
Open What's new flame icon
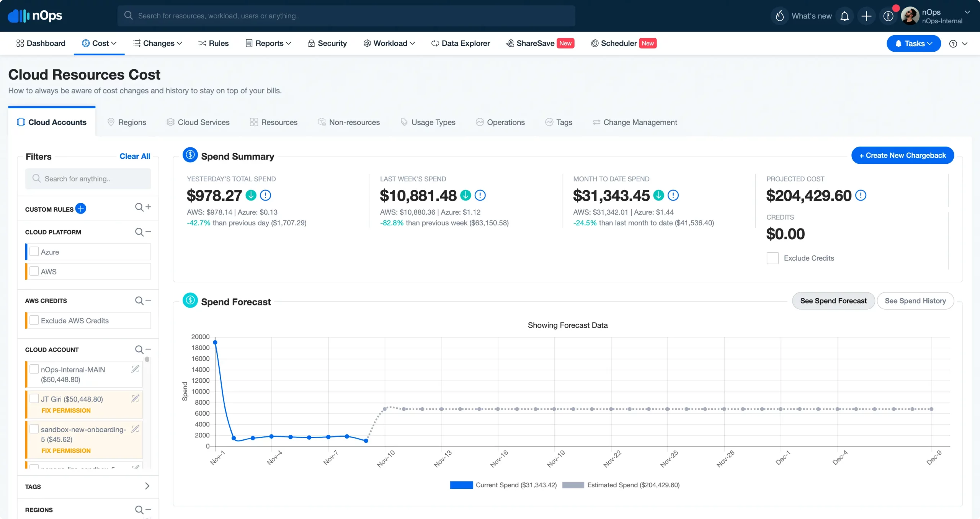tap(780, 16)
